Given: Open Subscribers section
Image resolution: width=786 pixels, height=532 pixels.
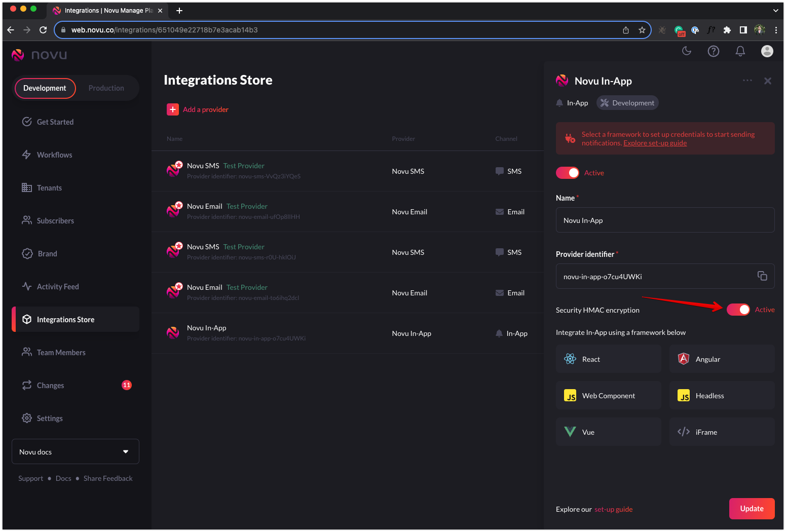Looking at the screenshot, I should coord(76,220).
